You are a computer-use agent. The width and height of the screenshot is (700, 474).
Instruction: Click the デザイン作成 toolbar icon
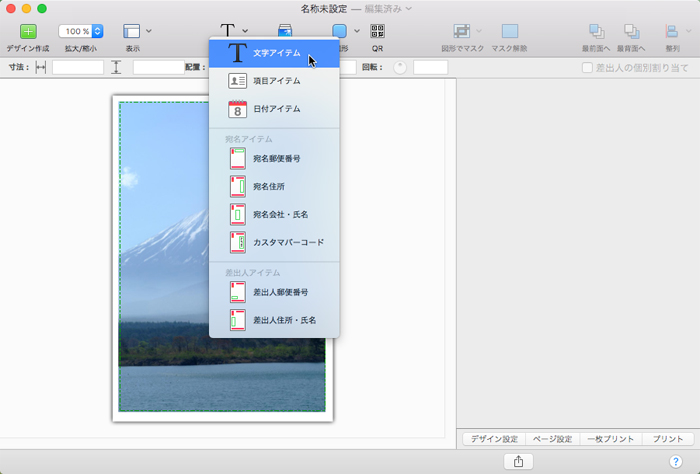click(x=27, y=31)
